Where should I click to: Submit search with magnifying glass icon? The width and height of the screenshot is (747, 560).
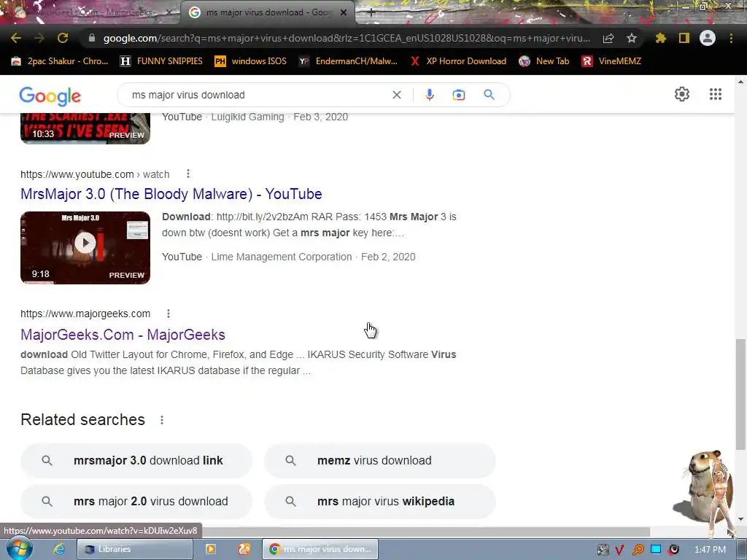point(489,95)
